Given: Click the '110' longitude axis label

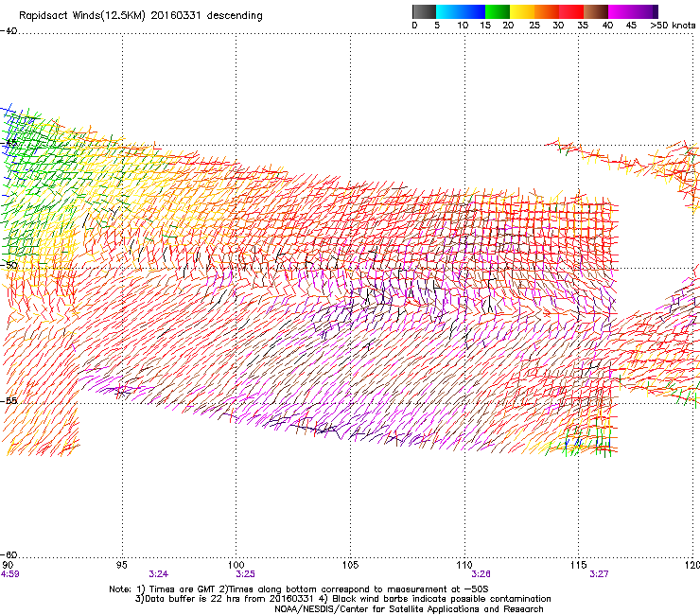Looking at the screenshot, I should 464,566.
